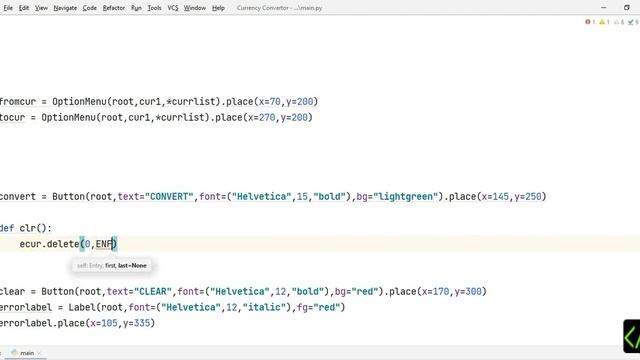The image size is (640, 360).
Task: Click the Python icon on main tab
Action: click(15, 353)
